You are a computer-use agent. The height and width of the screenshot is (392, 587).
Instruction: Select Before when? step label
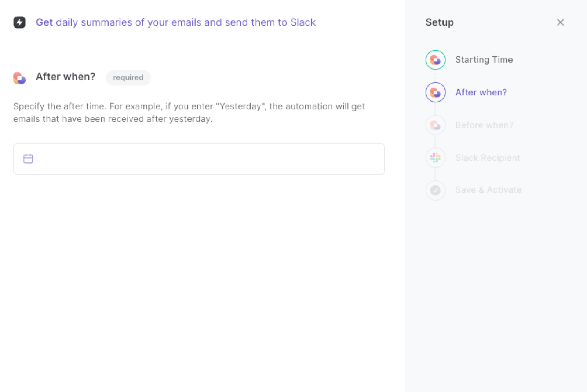click(x=484, y=125)
